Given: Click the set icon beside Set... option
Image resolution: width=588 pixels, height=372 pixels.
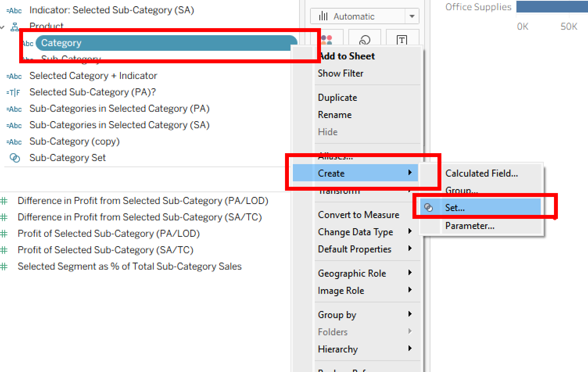Looking at the screenshot, I should (x=428, y=207).
